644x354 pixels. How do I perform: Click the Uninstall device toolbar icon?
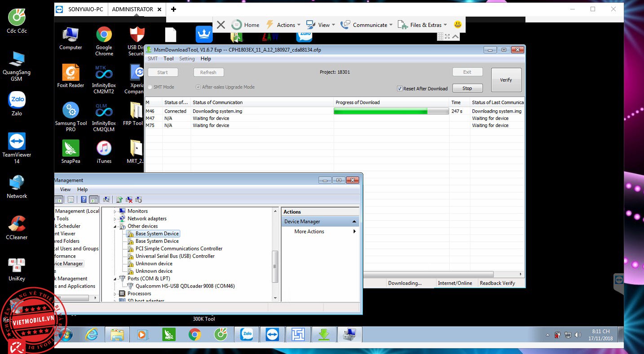(x=129, y=199)
